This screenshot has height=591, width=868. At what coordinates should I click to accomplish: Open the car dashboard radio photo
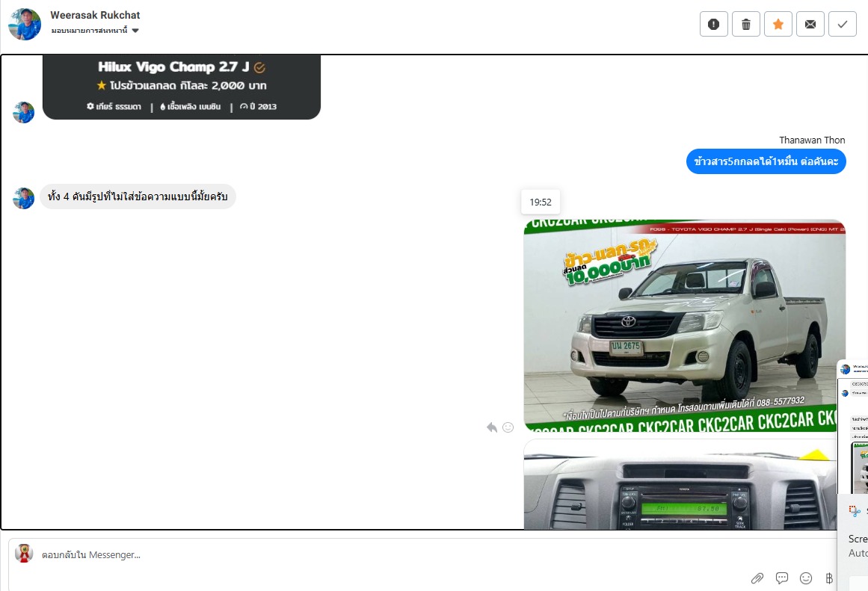pyautogui.click(x=680, y=484)
